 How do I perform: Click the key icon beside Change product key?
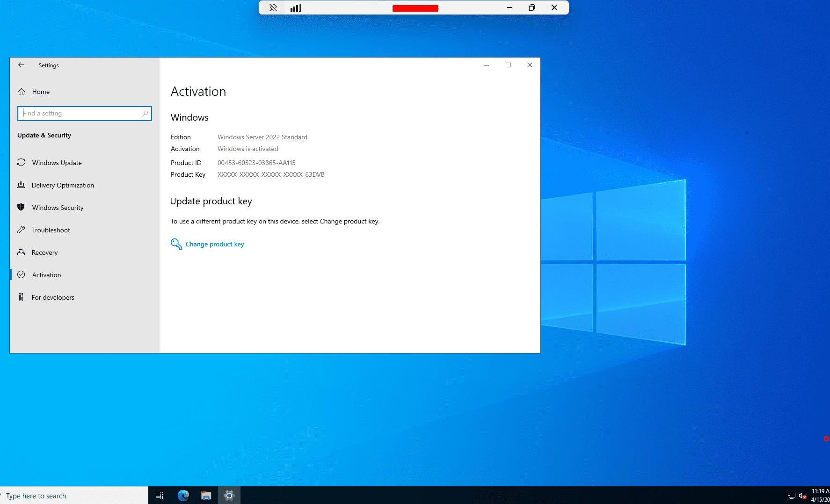pyautogui.click(x=176, y=244)
